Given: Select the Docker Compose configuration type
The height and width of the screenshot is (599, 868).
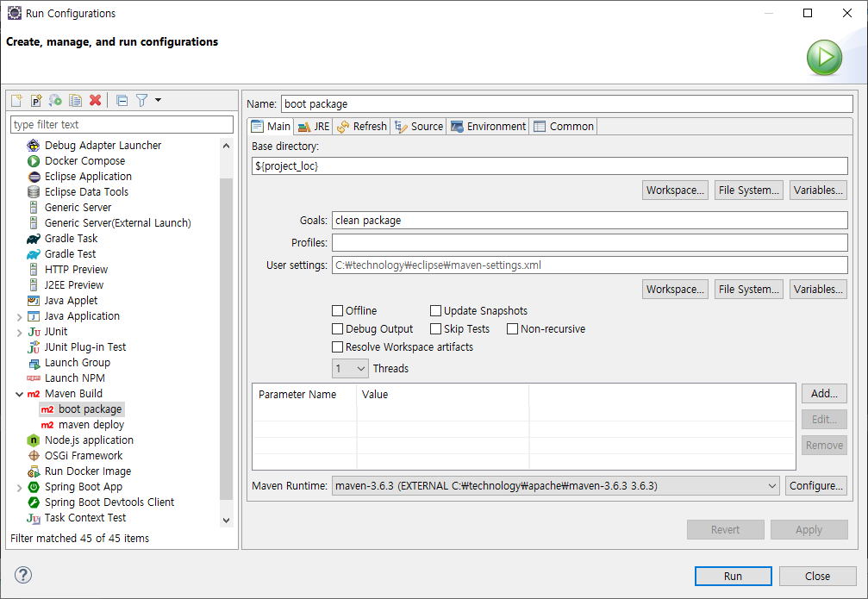Looking at the screenshot, I should [84, 161].
